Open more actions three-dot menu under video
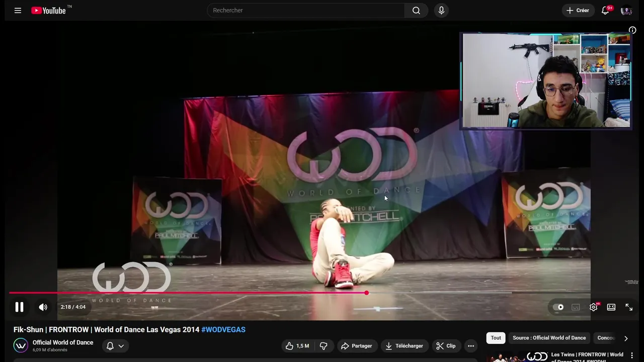Viewport: 644px width, 362px height. pos(471,346)
